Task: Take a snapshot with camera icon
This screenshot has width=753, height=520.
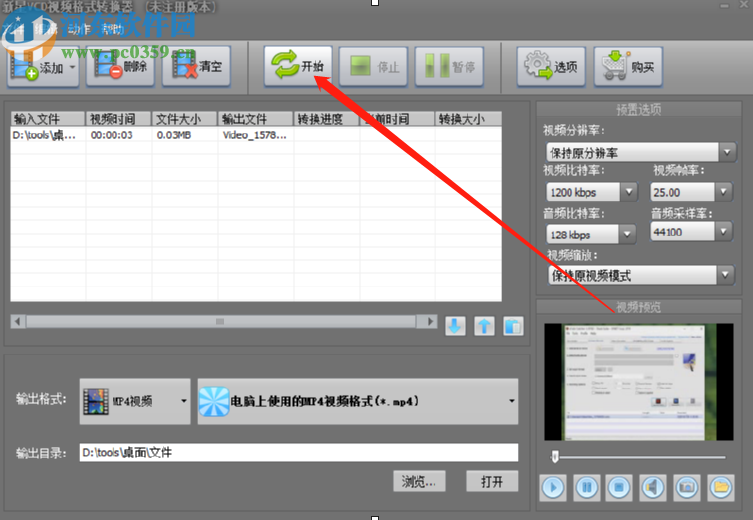Action: pyautogui.click(x=687, y=488)
